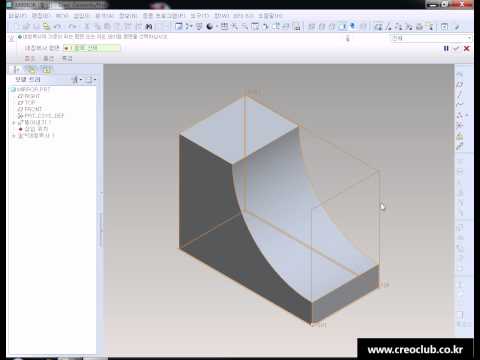Open the 삽입(I) Insert menu
Image resolution: width=480 pixels, height=360 pixels.
(x=81, y=16)
